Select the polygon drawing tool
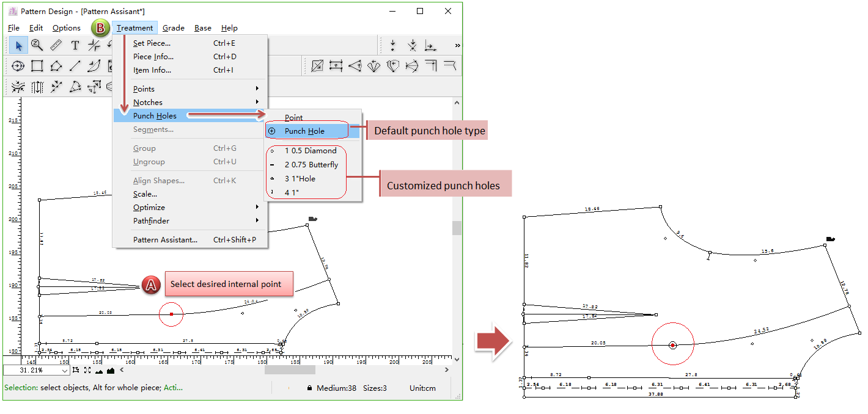Image resolution: width=868 pixels, height=414 pixels. pyautogui.click(x=56, y=66)
